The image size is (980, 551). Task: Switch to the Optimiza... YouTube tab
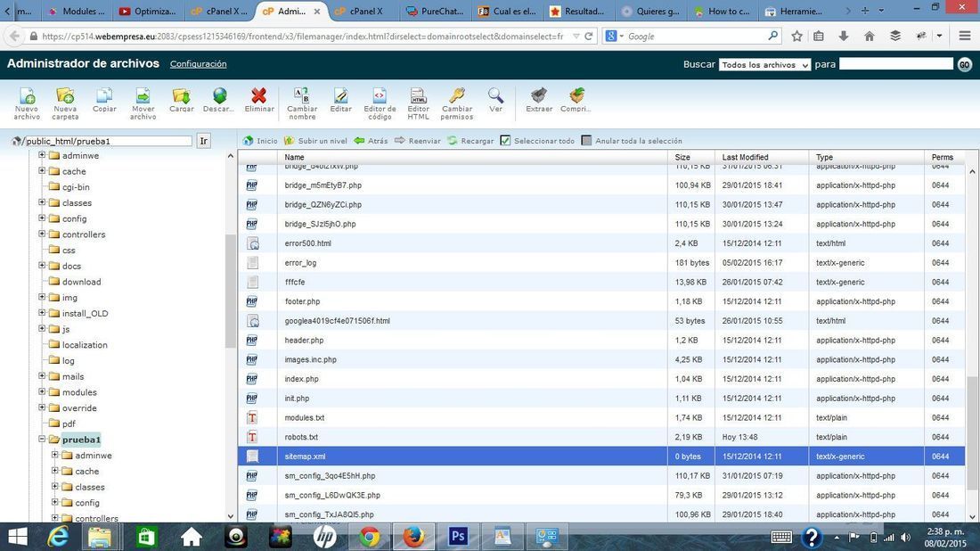click(149, 12)
